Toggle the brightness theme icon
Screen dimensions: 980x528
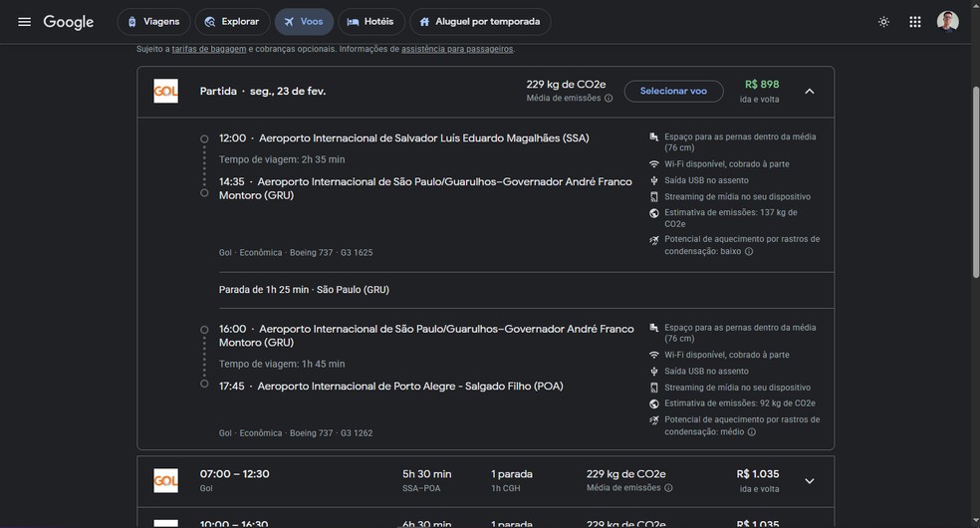[882, 22]
